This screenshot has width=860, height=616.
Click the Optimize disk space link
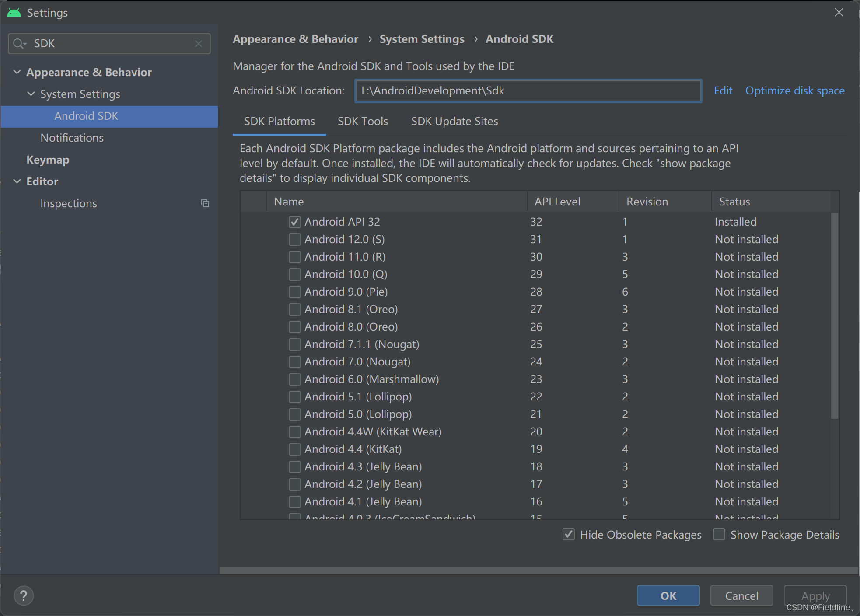[795, 90]
